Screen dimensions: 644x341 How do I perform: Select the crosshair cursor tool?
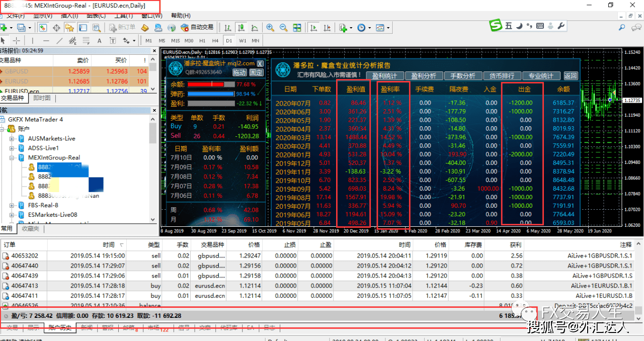tap(17, 41)
